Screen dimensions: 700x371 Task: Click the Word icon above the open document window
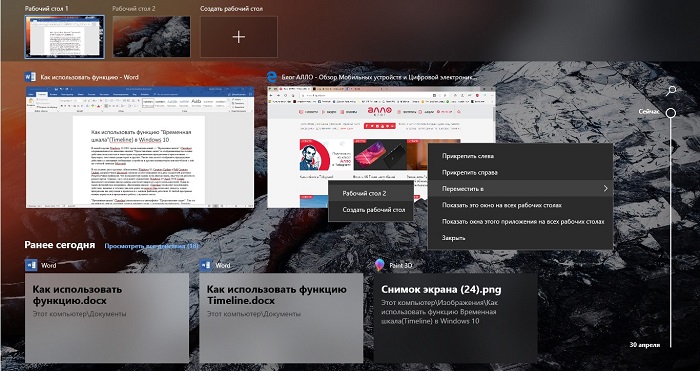[x=30, y=77]
